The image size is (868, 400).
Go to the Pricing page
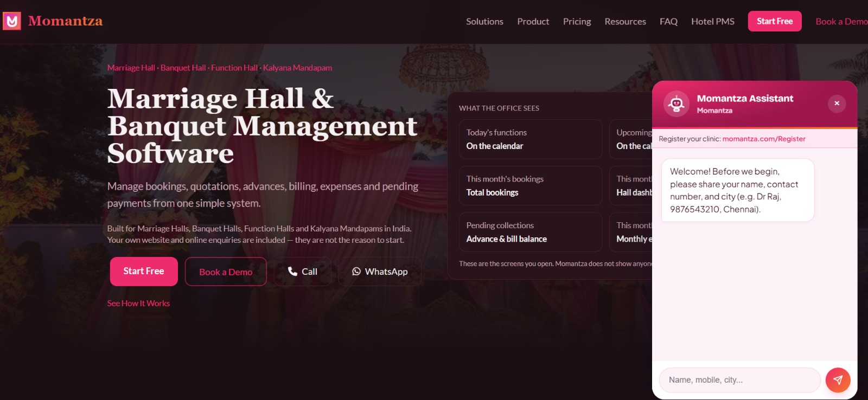click(x=577, y=22)
